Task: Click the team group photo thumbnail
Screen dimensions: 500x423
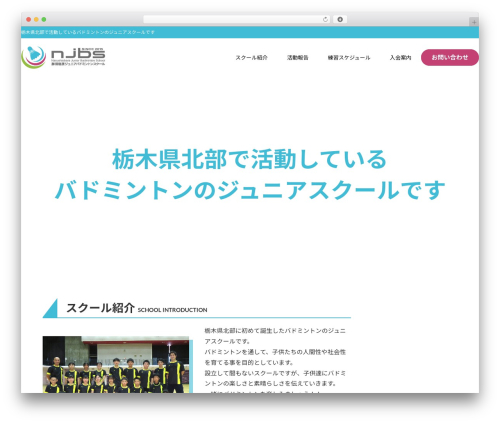Action: pos(116,364)
